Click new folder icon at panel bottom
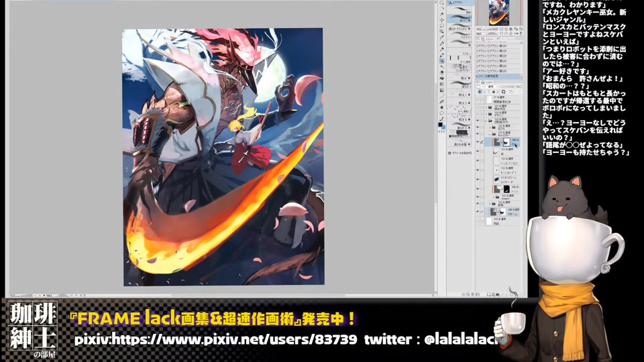 click(x=498, y=295)
